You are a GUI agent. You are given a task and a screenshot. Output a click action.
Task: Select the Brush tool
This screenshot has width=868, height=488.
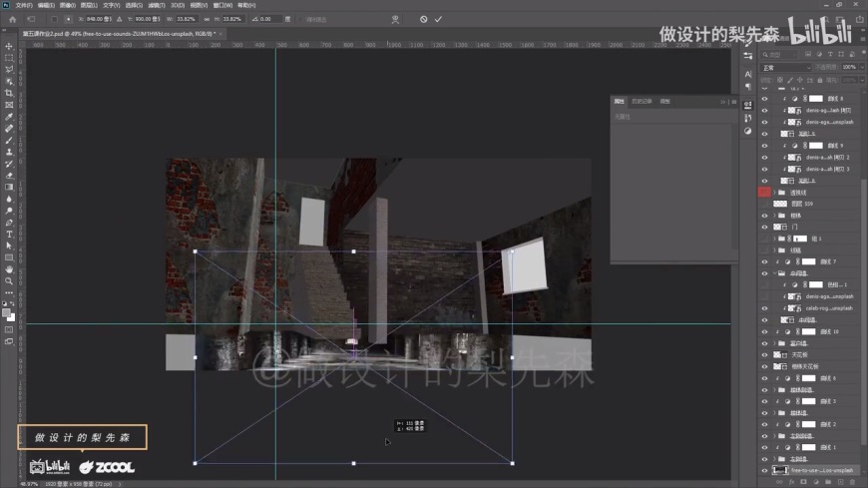tap(9, 140)
